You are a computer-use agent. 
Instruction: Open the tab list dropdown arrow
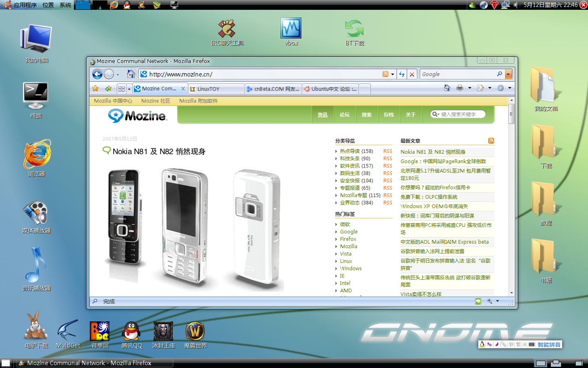pos(129,89)
